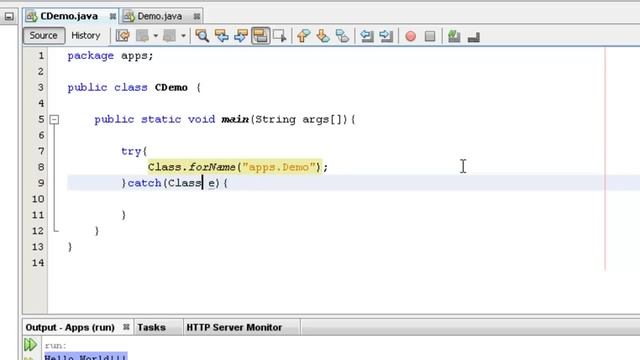This screenshot has height=360, width=640.
Task: Click line number 8 in gutter
Action: [41, 167]
